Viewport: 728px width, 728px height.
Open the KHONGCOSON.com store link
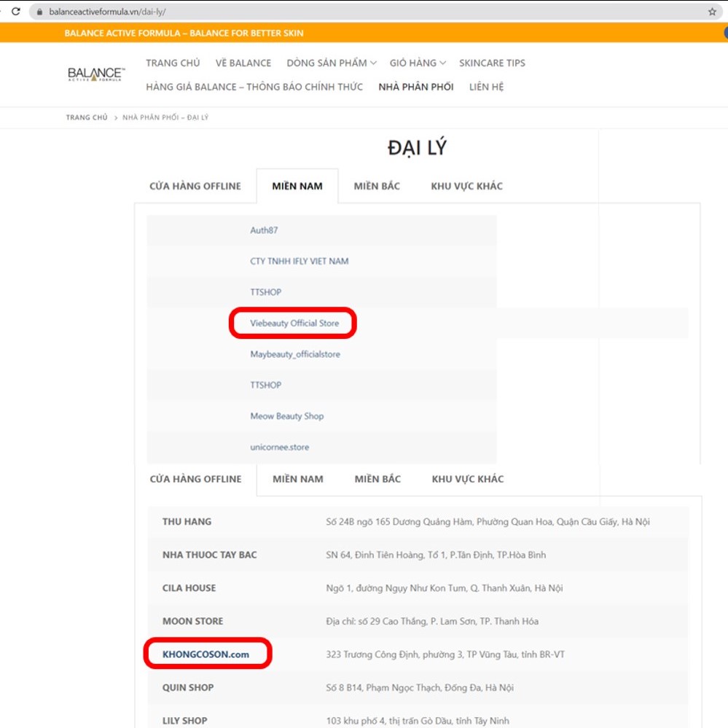click(206, 654)
